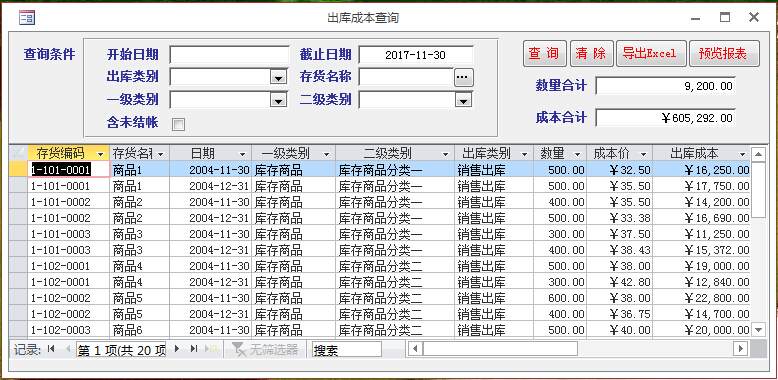Click the ¥33.38 成本价 cell
Screen dimensions: 778x380
click(619, 218)
